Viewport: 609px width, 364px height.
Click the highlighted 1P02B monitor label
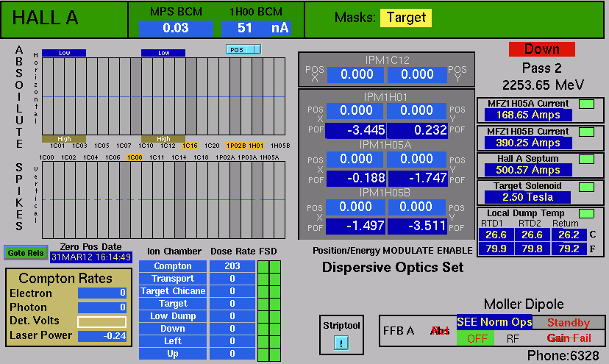pos(236,146)
